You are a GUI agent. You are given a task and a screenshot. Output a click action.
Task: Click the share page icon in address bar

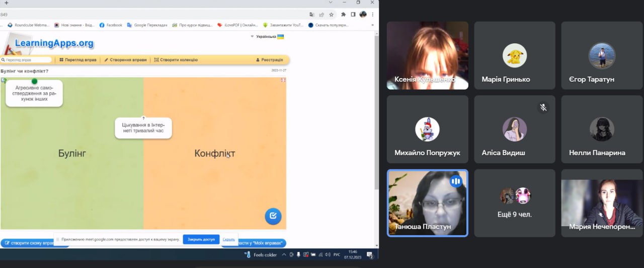click(x=321, y=15)
